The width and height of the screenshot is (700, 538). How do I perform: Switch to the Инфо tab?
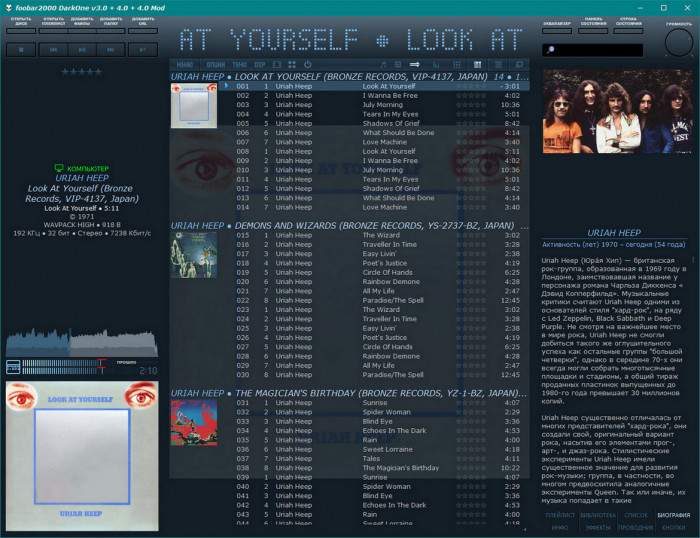(x=560, y=527)
